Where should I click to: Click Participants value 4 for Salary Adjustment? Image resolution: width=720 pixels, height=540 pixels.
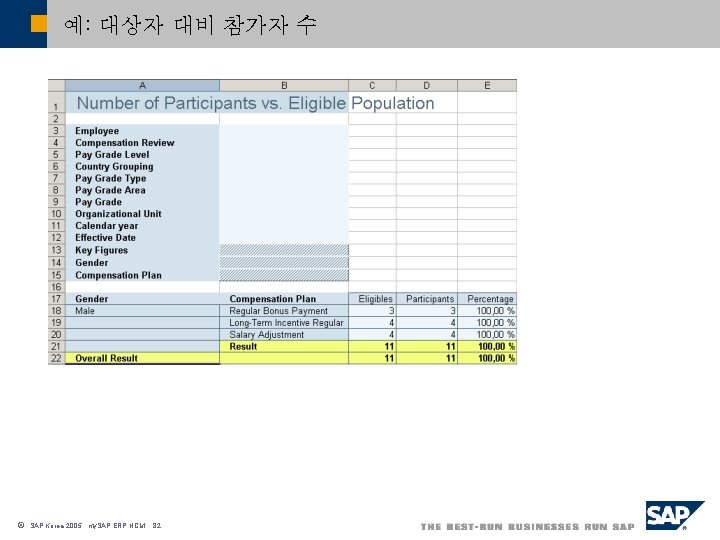click(427, 335)
